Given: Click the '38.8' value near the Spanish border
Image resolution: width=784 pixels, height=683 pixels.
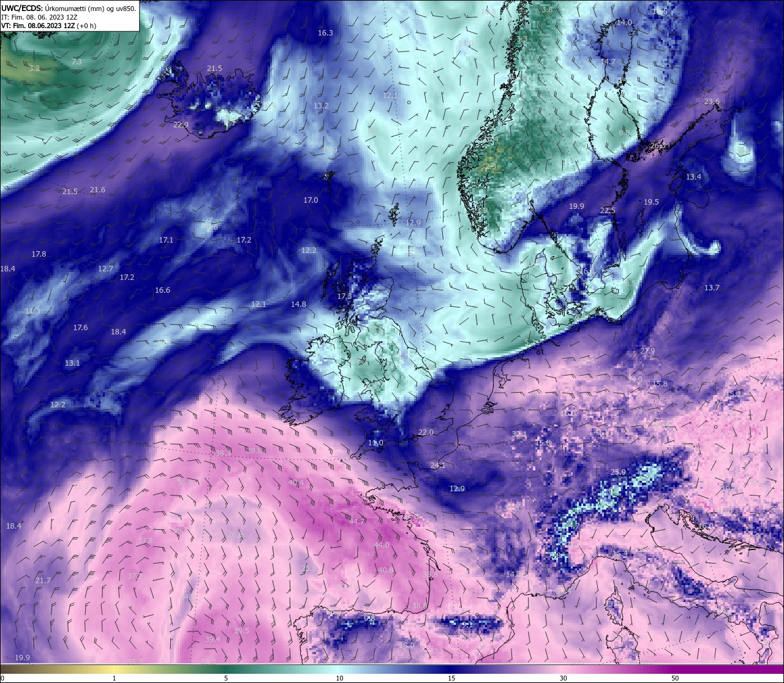Looking at the screenshot, I should [x=420, y=606].
